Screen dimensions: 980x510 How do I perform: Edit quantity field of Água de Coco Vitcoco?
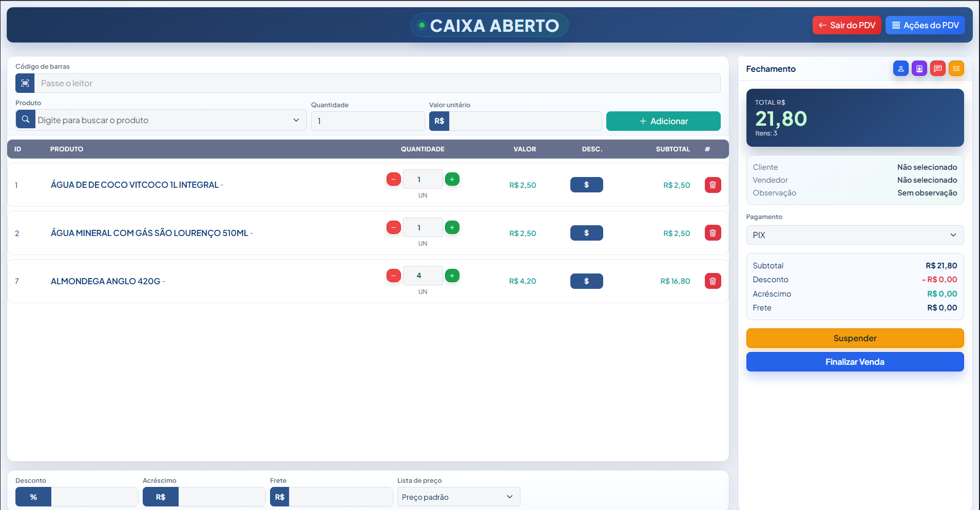[x=422, y=179]
